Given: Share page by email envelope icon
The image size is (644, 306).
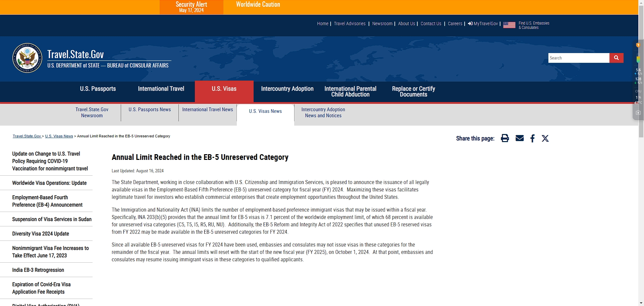Looking at the screenshot, I should click(520, 138).
